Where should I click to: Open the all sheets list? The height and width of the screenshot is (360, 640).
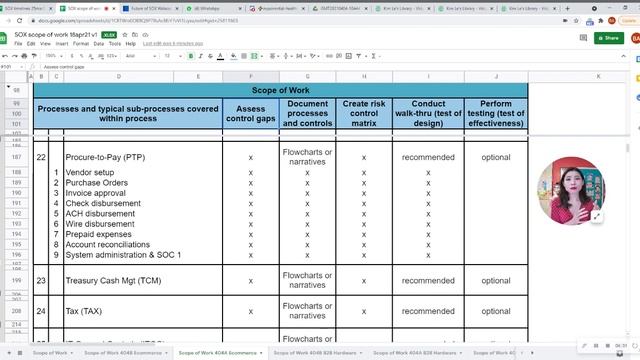20,353
